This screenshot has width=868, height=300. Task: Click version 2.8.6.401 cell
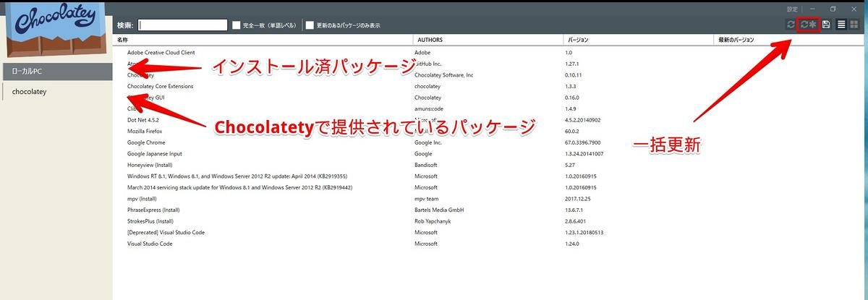(577, 221)
